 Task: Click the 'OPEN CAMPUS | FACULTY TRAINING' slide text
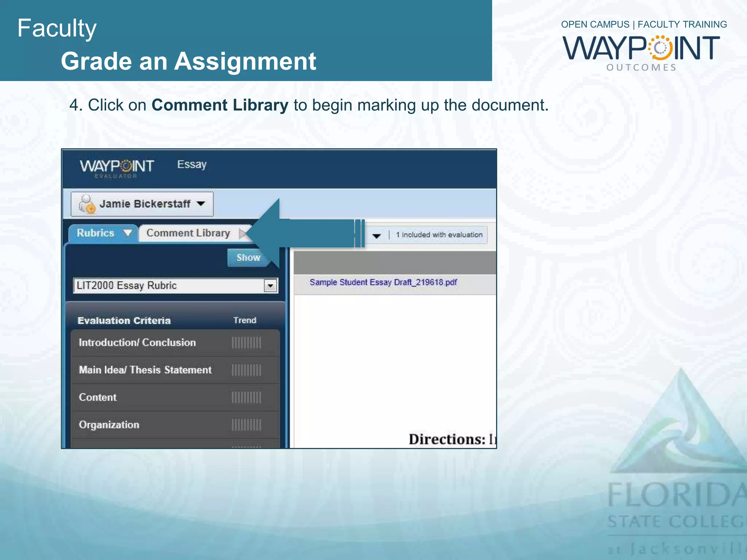tap(644, 24)
